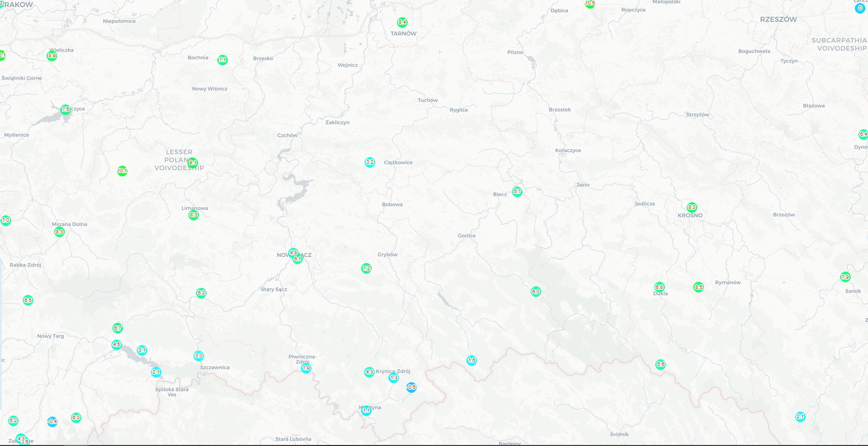This screenshot has height=446, width=868.
Task: Open the 7.0 marker at left edge
Action: (x=6, y=220)
